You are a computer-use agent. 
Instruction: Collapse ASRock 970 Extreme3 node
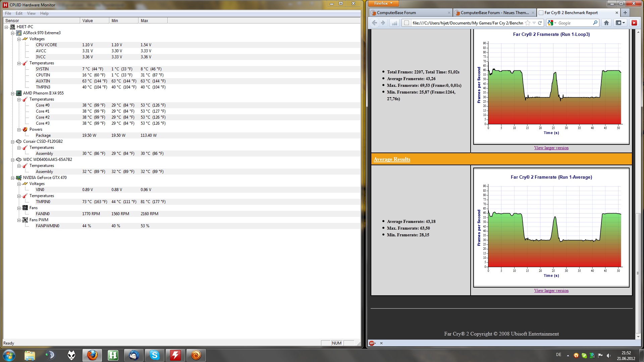[x=13, y=33]
